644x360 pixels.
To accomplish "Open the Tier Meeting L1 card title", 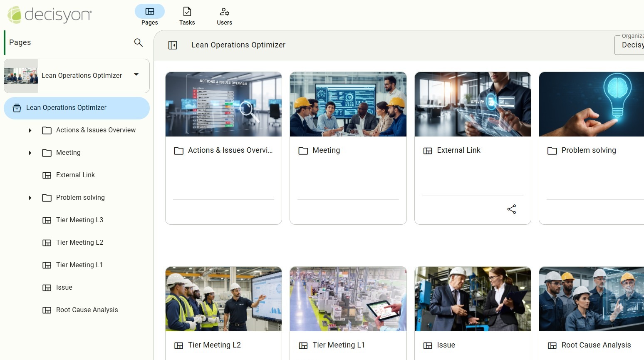I will coord(338,345).
